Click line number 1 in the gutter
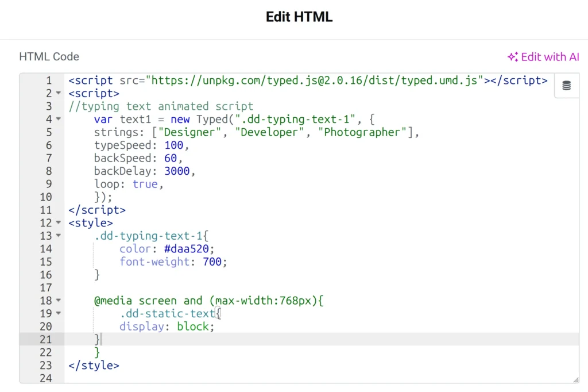The width and height of the screenshot is (588, 392). [49, 80]
